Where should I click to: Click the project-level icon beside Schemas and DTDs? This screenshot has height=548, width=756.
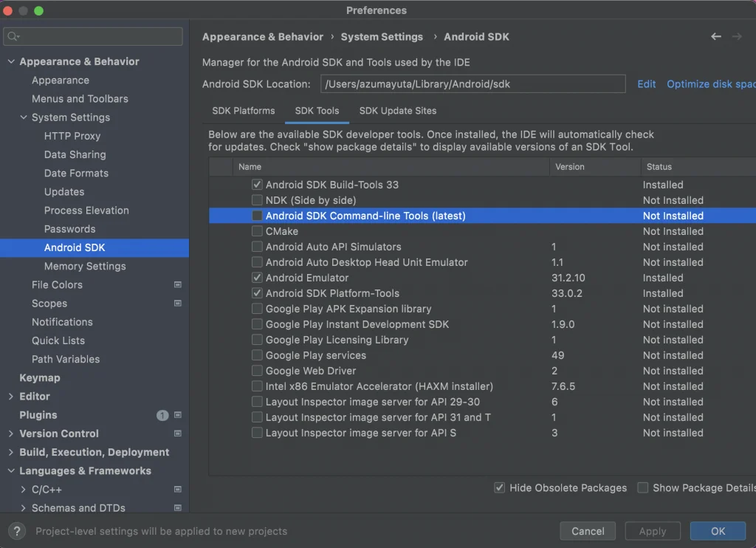pyautogui.click(x=177, y=508)
